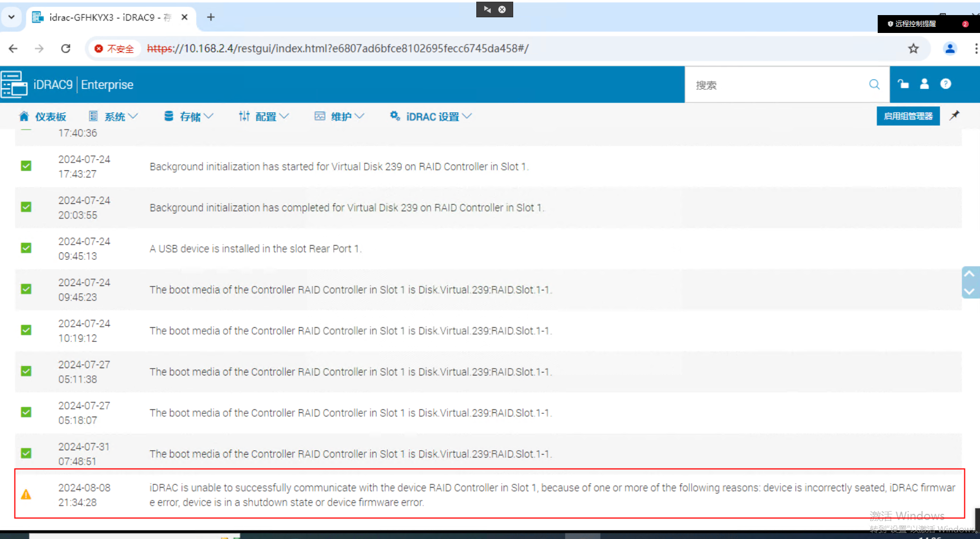
Task: Click the browser address bar URL
Action: [x=338, y=49]
